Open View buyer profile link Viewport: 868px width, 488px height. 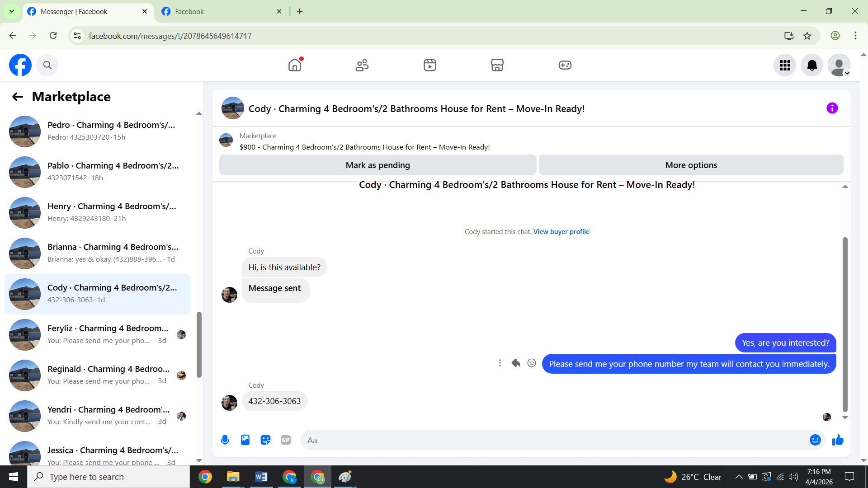[561, 232]
